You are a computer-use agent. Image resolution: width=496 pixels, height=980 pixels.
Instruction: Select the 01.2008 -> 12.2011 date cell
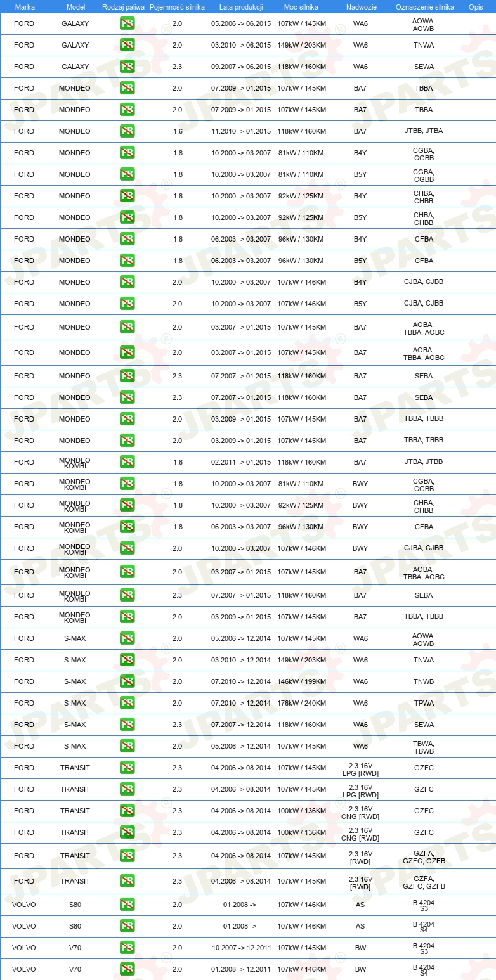pyautogui.click(x=241, y=969)
